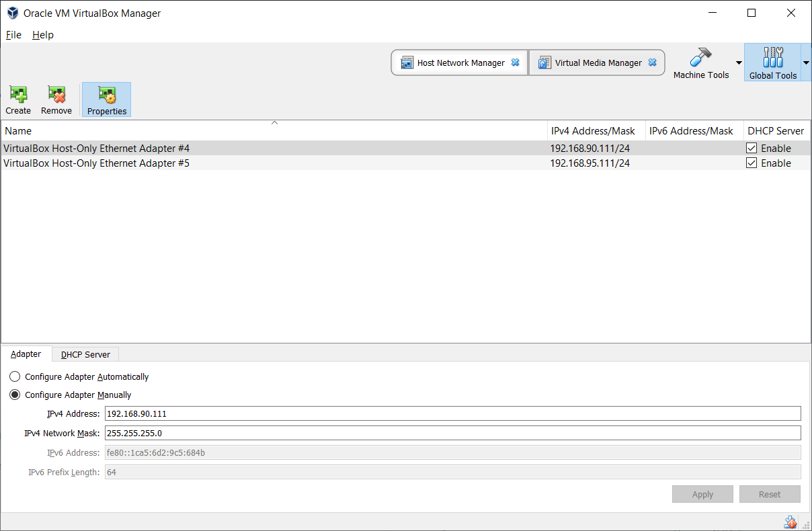This screenshot has height=531, width=812.
Task: Click the Host Network Manager icon
Action: tap(407, 63)
